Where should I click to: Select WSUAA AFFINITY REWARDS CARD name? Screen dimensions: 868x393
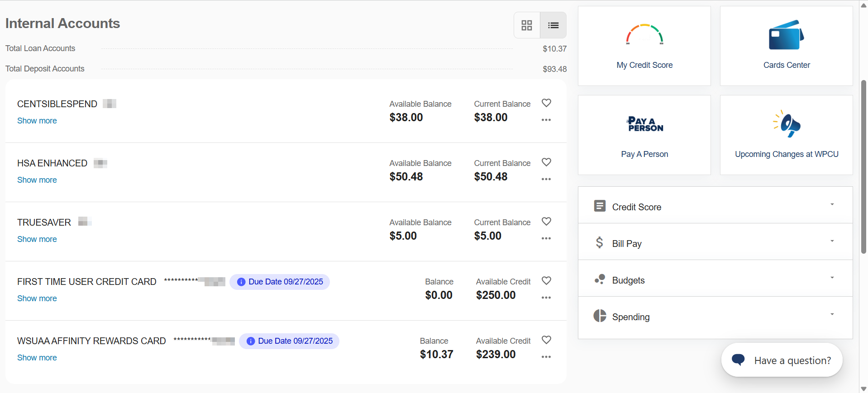point(91,341)
